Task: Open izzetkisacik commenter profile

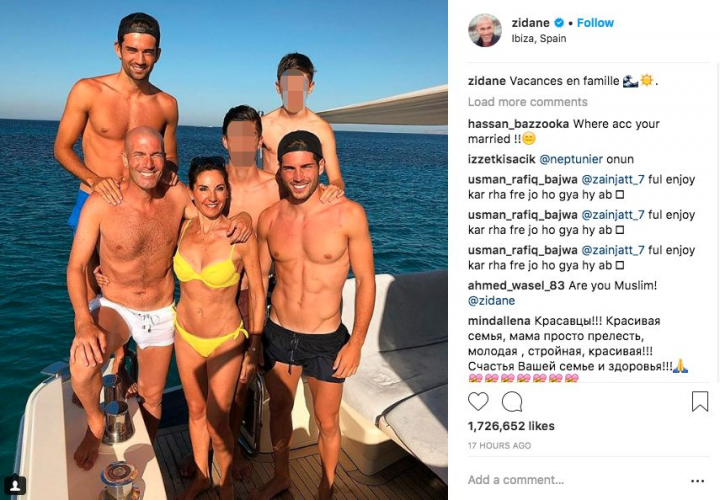Action: click(501, 159)
